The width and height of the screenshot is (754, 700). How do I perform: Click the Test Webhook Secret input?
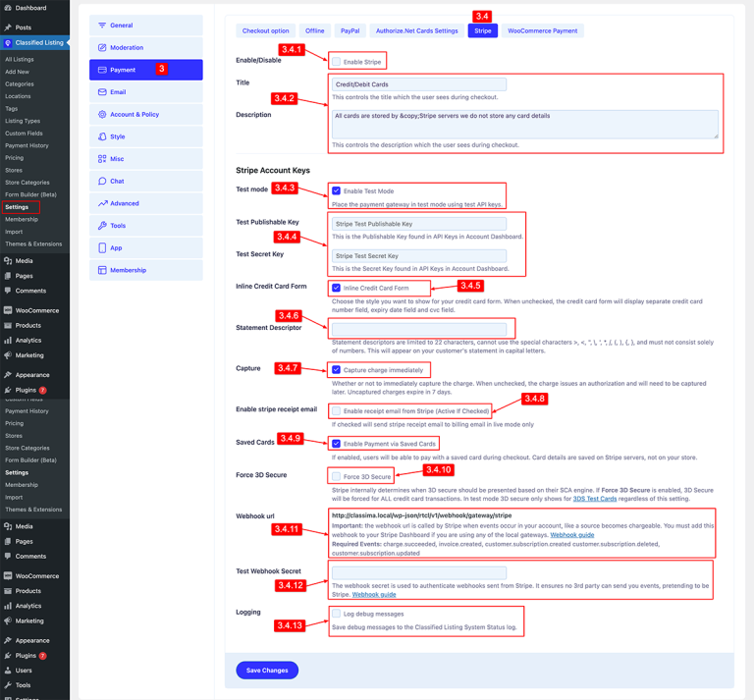(419, 572)
